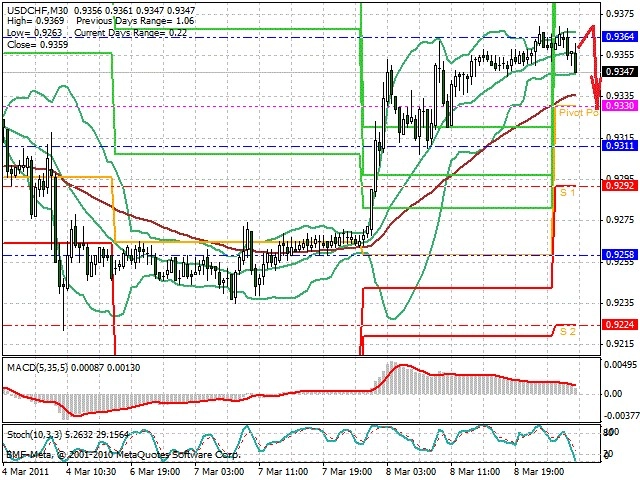This screenshot has height=480, width=640.
Task: Click the 'S 2' support level label
Action: 567,331
